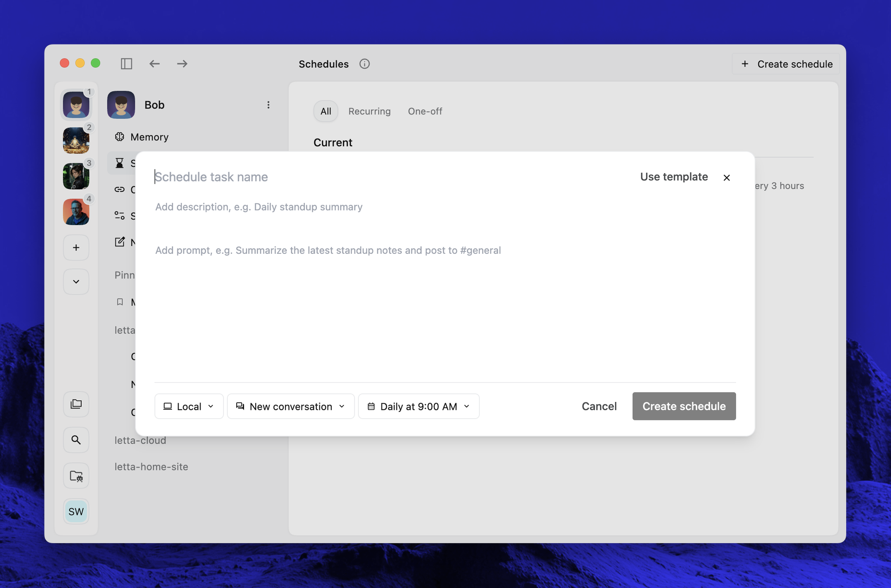Open the Local environment dropdown
Image resolution: width=891 pixels, height=588 pixels.
[x=189, y=407]
